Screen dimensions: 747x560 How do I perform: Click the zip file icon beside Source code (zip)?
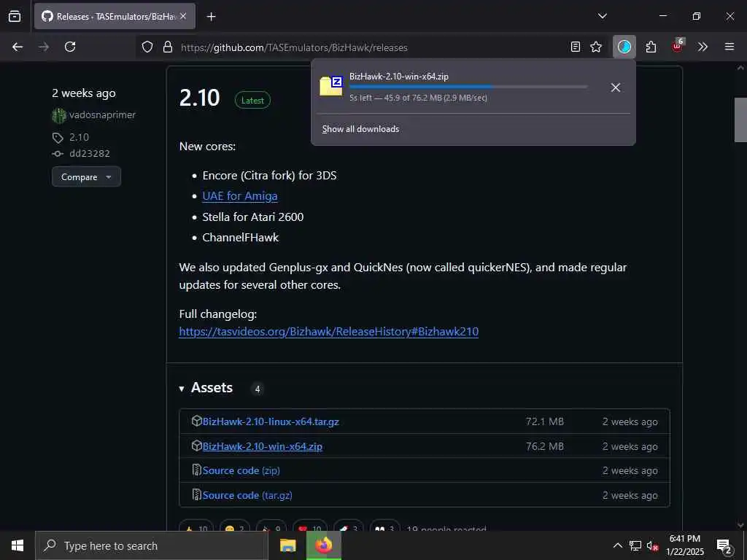coord(196,470)
